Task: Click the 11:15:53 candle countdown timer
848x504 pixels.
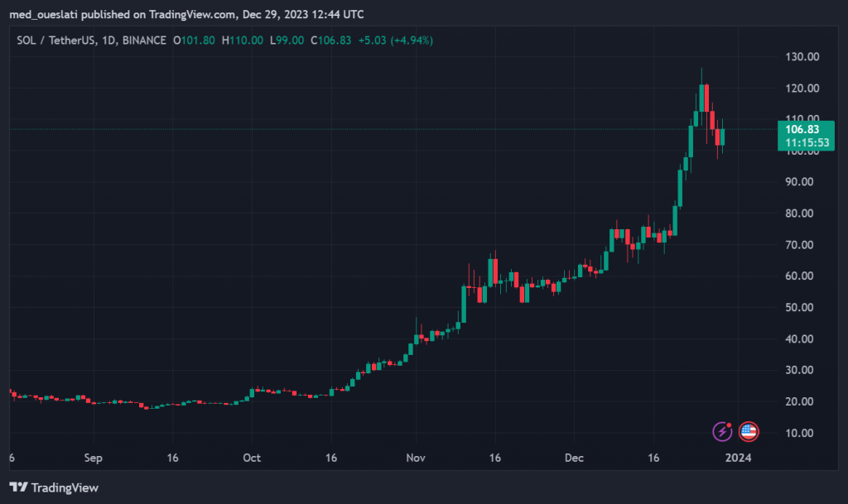Action: 802,142
